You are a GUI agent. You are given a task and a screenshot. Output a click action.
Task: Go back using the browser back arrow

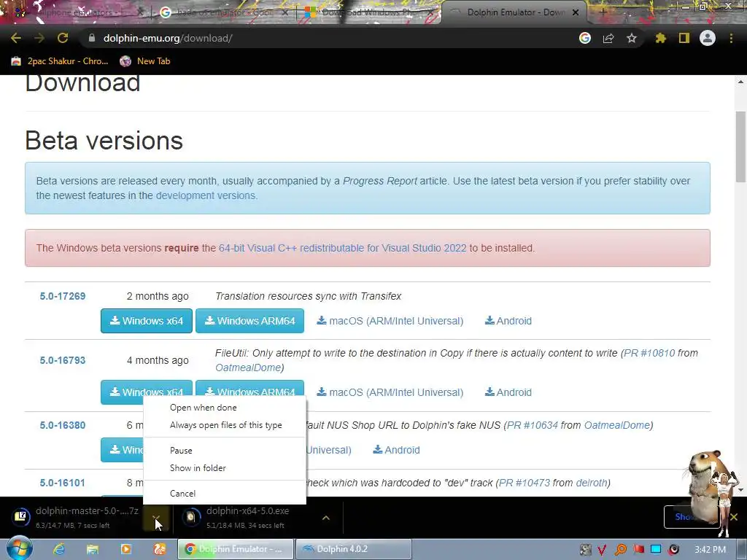(16, 38)
